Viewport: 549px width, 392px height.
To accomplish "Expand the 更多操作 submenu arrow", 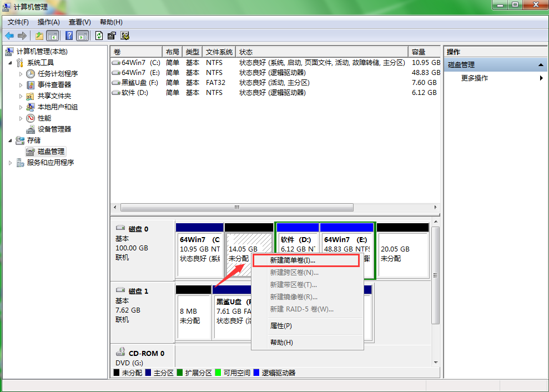I will (541, 78).
